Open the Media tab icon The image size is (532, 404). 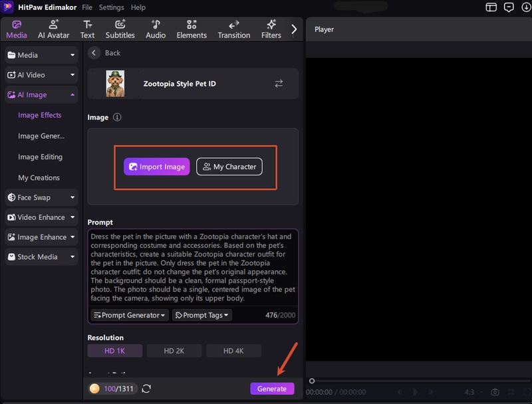click(16, 25)
